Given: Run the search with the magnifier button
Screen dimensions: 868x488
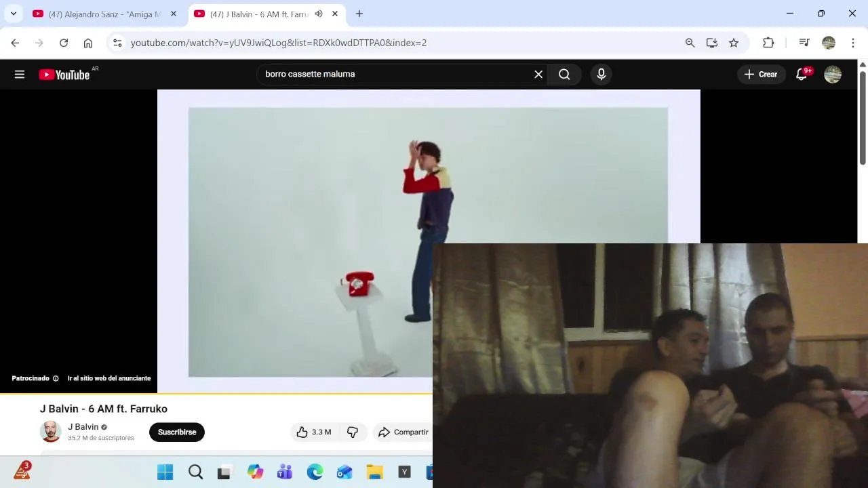Looking at the screenshot, I should point(564,75).
